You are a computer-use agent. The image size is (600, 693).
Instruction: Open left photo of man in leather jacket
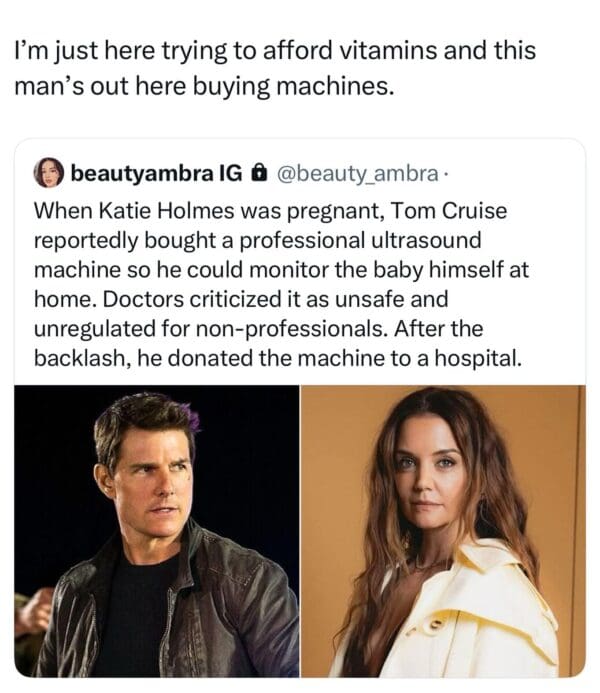pyautogui.click(x=156, y=530)
